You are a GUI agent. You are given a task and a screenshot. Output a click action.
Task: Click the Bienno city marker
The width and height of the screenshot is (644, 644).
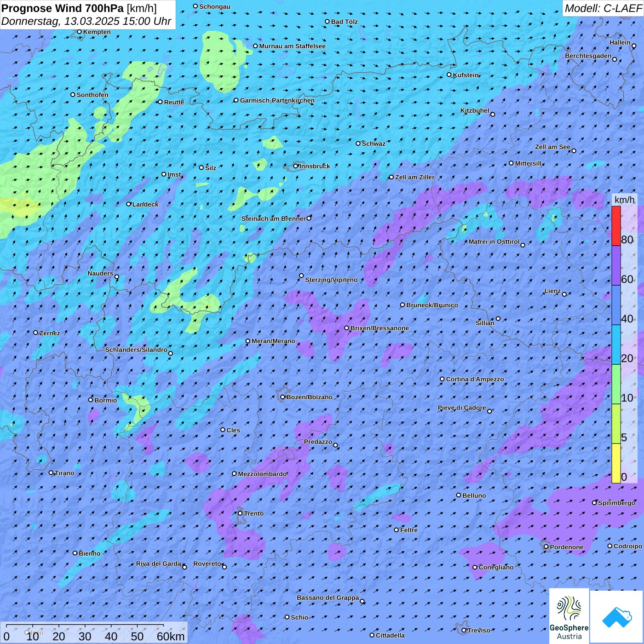coord(75,553)
